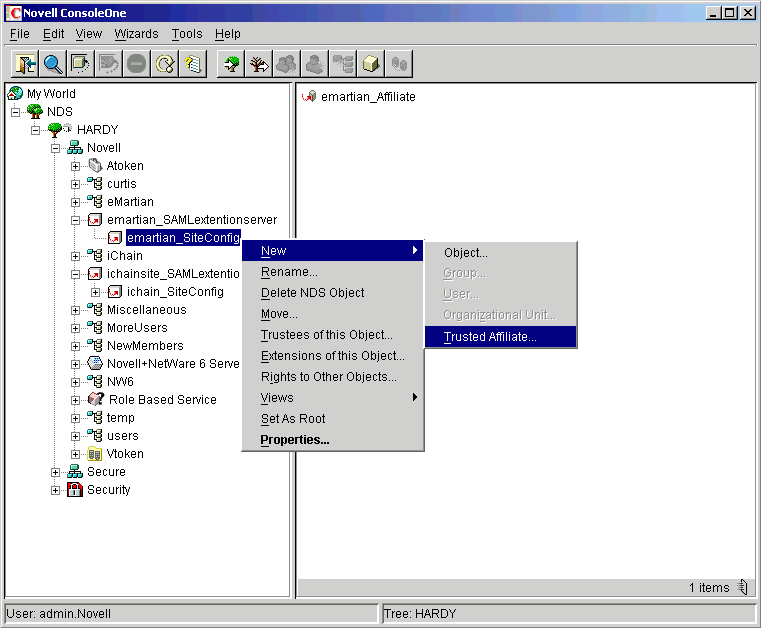Click the greyed-out stop circle toolbar icon
Image resolution: width=761 pixels, height=628 pixels.
coord(137,64)
